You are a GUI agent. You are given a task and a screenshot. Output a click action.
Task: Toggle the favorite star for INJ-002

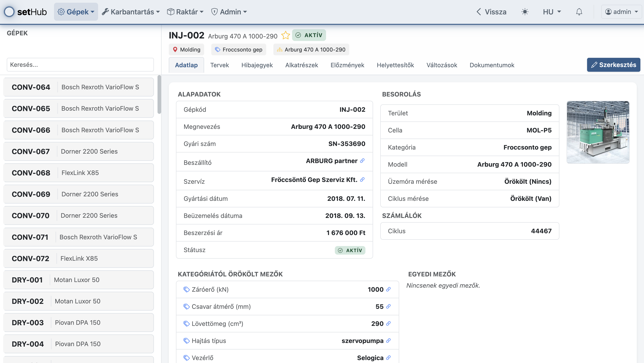click(285, 36)
